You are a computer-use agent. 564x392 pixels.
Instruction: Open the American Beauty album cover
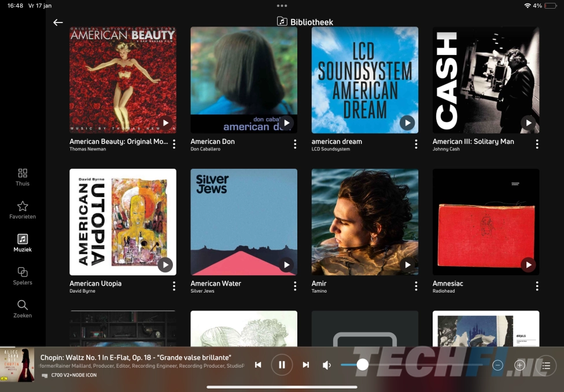[x=123, y=80]
